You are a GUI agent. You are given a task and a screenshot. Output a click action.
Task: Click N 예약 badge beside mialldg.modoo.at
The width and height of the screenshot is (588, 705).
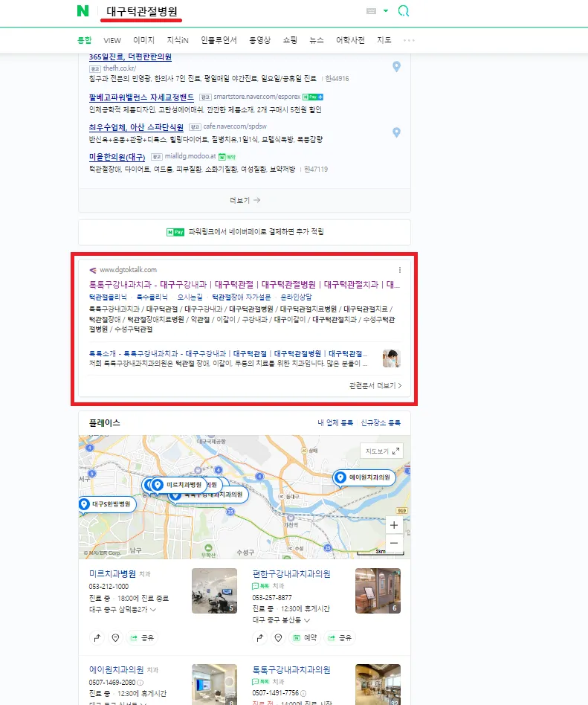[227, 157]
